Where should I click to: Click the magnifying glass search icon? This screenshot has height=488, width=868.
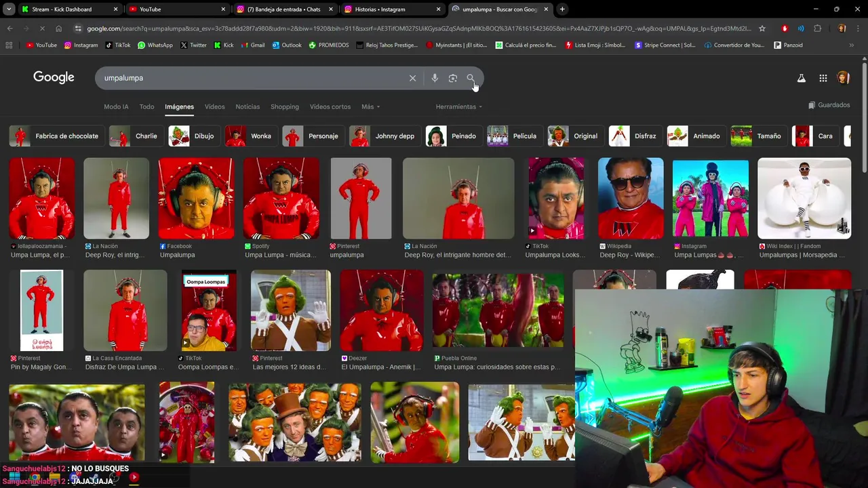[471, 78]
